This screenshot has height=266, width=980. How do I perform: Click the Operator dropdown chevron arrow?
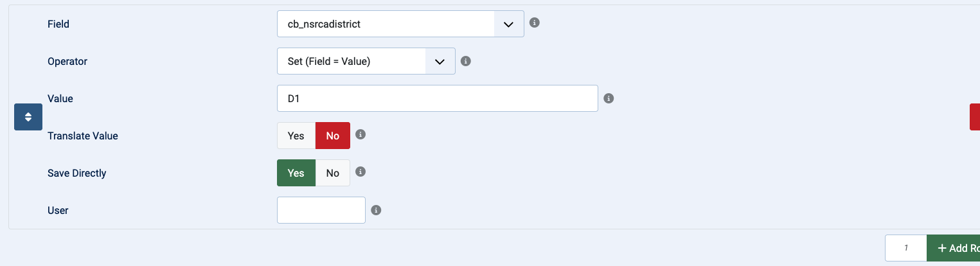[440, 61]
